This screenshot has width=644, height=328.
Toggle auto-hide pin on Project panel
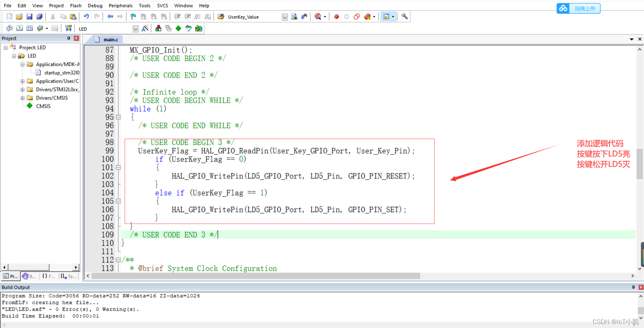(x=69, y=38)
